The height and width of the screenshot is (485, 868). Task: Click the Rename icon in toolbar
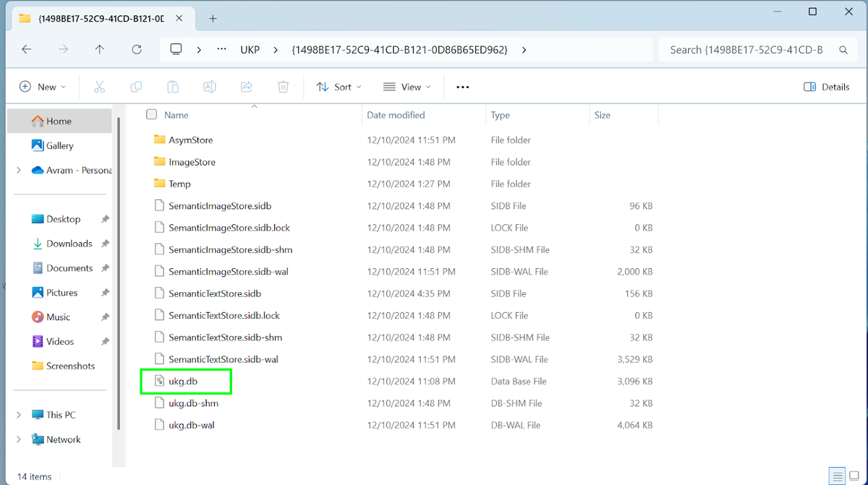point(210,87)
